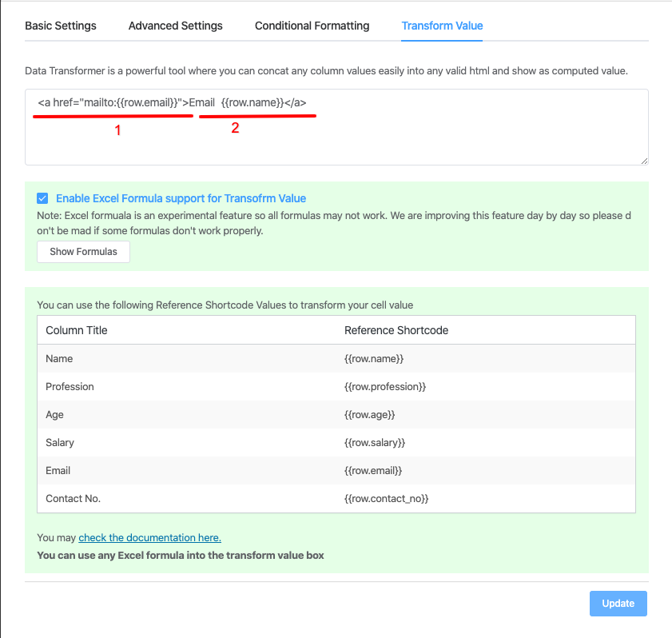The image size is (672, 638).
Task: Click the resize handle of the text box
Action: pyautogui.click(x=644, y=161)
